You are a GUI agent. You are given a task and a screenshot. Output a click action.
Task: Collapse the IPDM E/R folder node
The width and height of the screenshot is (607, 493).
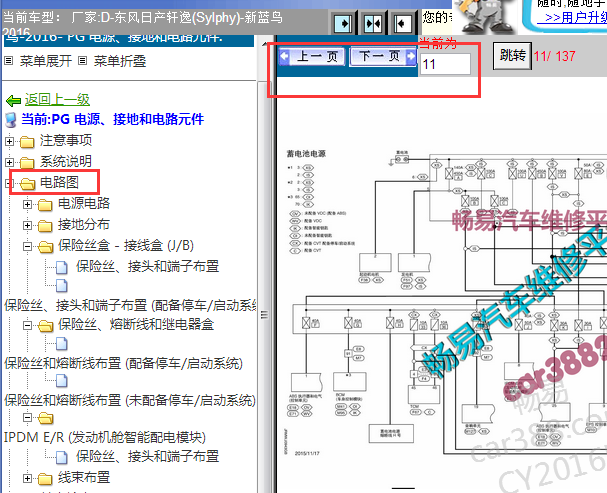click(x=27, y=417)
